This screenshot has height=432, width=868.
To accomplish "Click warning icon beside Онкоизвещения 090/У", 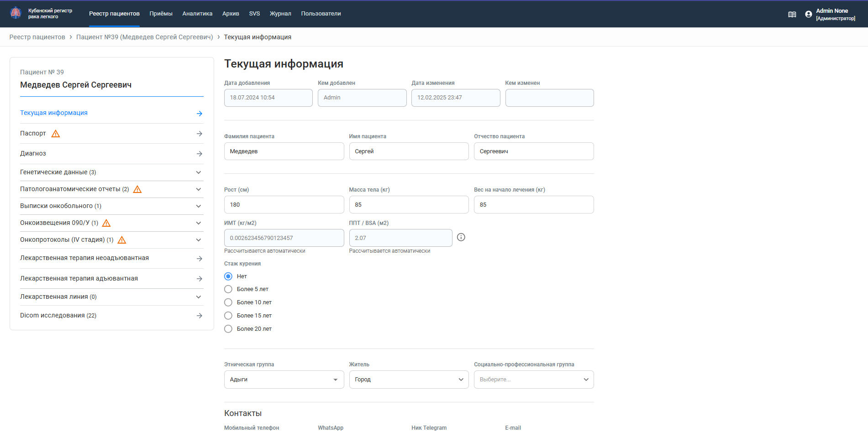I will coord(106,223).
